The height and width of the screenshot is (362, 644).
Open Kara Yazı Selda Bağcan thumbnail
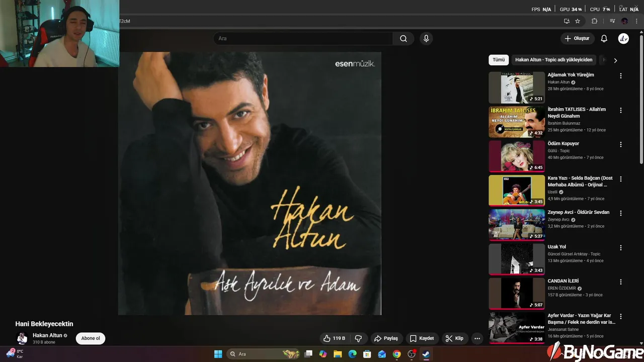(x=517, y=191)
